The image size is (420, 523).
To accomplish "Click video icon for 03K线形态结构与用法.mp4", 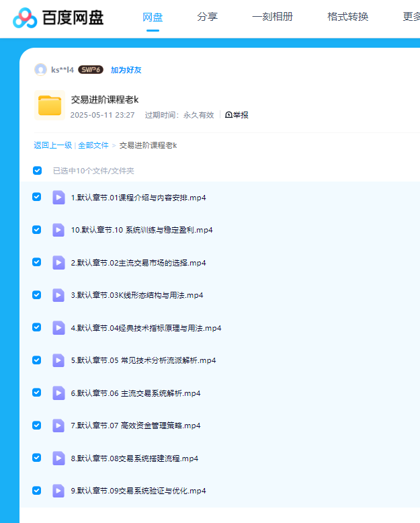I will [58, 295].
